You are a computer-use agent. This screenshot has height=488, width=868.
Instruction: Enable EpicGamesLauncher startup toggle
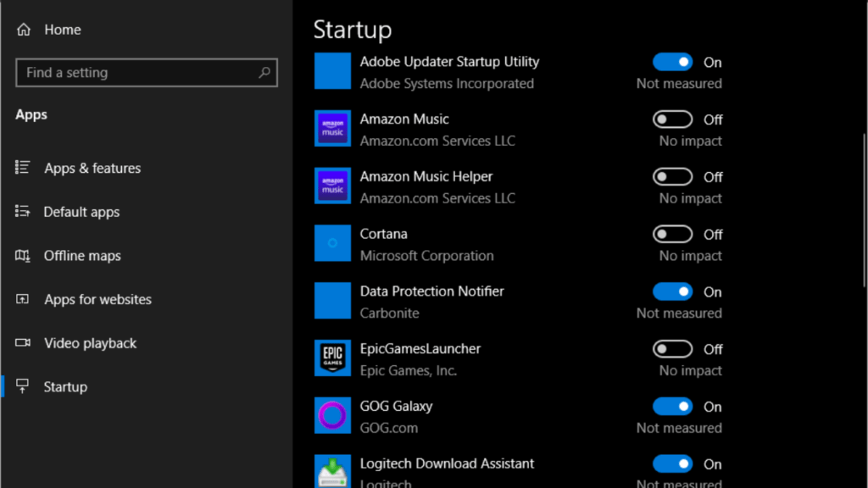pyautogui.click(x=672, y=349)
